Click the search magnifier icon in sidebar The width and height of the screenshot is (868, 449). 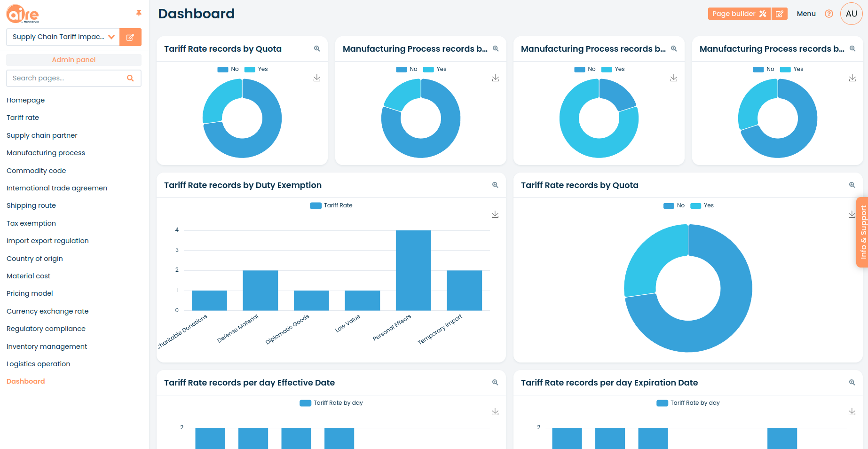click(130, 78)
